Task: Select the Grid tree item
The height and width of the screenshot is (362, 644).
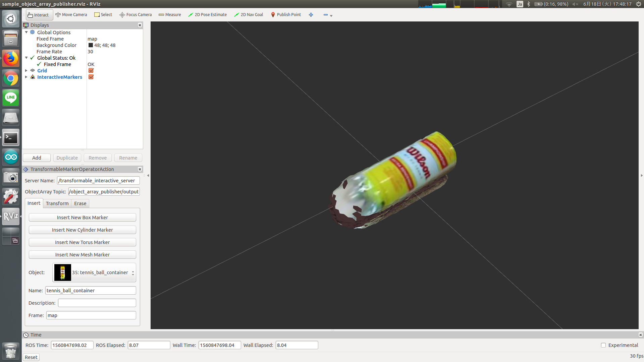Action: pyautogui.click(x=42, y=70)
